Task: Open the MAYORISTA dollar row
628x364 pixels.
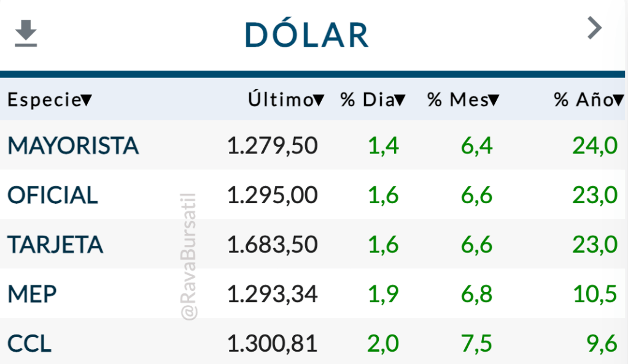Action: pos(73,146)
